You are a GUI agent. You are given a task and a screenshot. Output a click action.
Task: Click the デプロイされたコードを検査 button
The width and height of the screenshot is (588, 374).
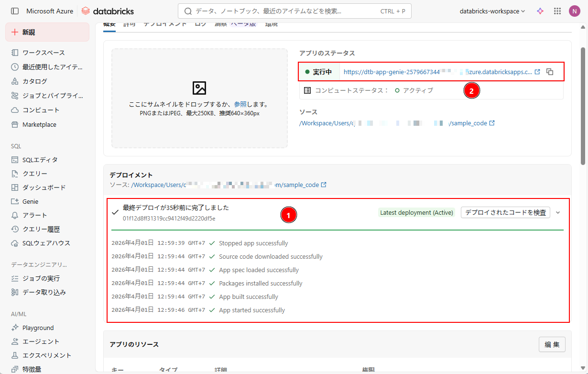pos(505,212)
